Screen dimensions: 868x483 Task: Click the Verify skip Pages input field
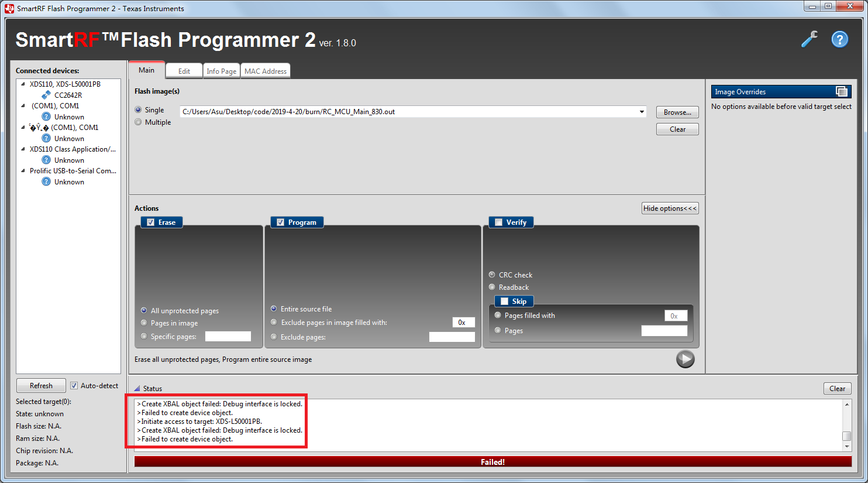point(664,331)
